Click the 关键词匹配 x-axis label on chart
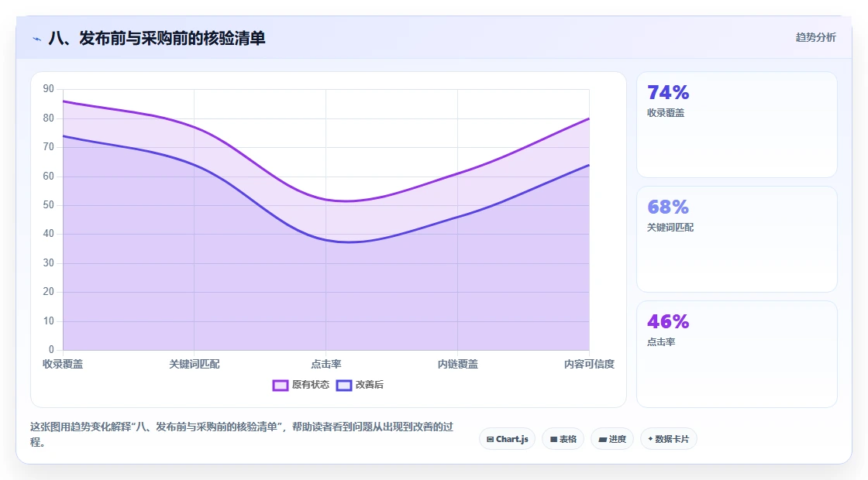This screenshot has width=868, height=480. coord(195,364)
